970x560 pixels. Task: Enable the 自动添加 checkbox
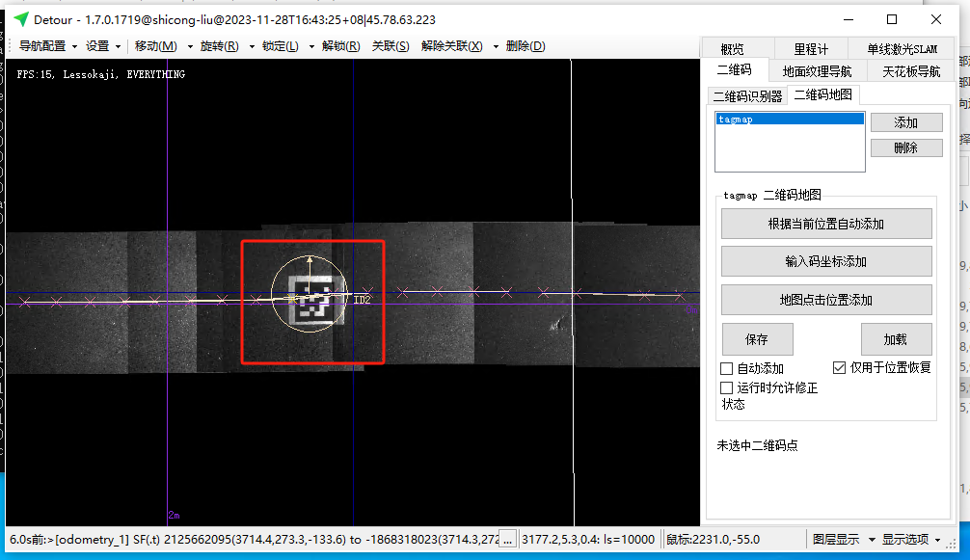[x=728, y=368]
